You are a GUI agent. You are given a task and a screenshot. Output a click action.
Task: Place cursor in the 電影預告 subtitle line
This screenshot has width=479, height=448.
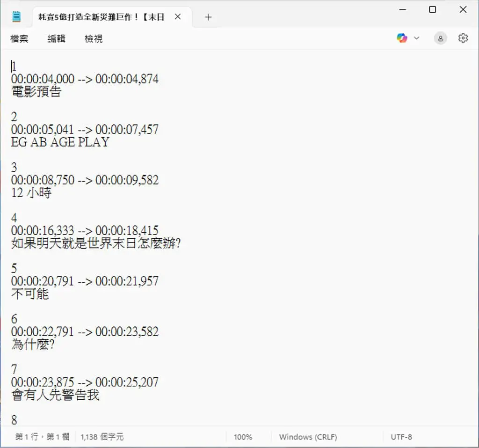(36, 92)
